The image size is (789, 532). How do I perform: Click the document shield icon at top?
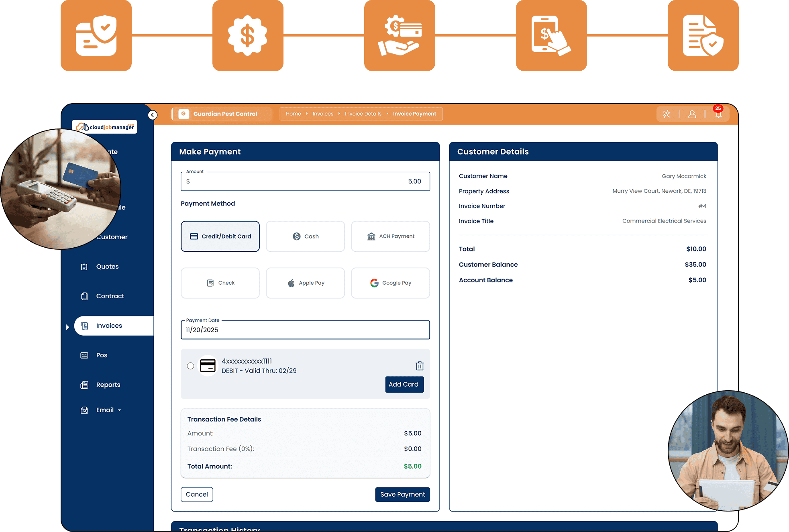703,36
